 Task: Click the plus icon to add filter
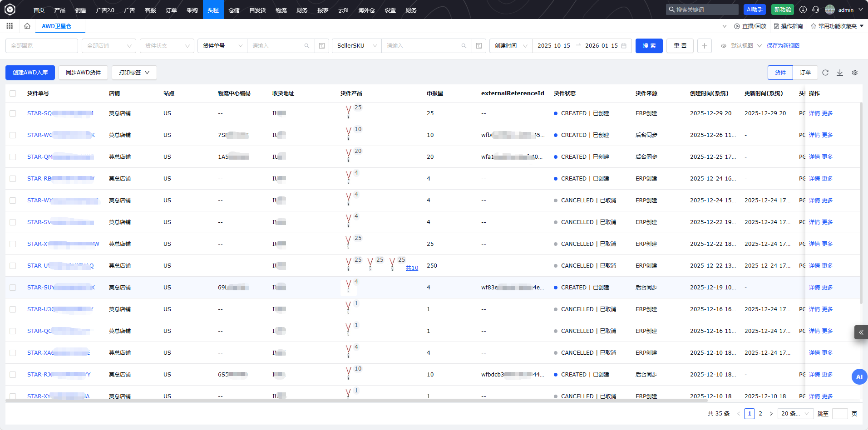pos(704,46)
